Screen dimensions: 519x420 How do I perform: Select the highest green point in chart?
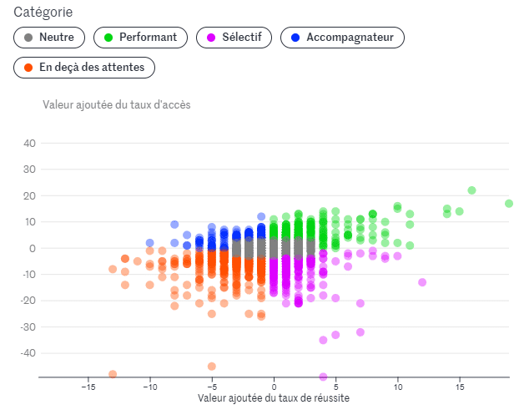pos(471,190)
